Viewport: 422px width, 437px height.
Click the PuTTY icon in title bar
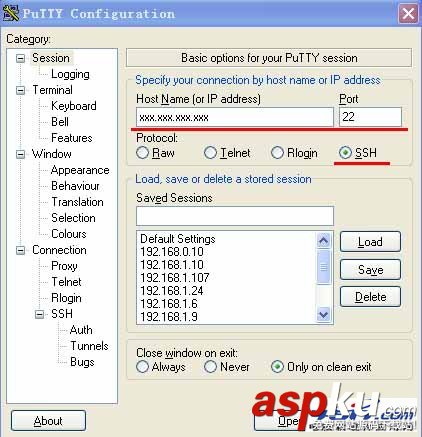click(11, 13)
